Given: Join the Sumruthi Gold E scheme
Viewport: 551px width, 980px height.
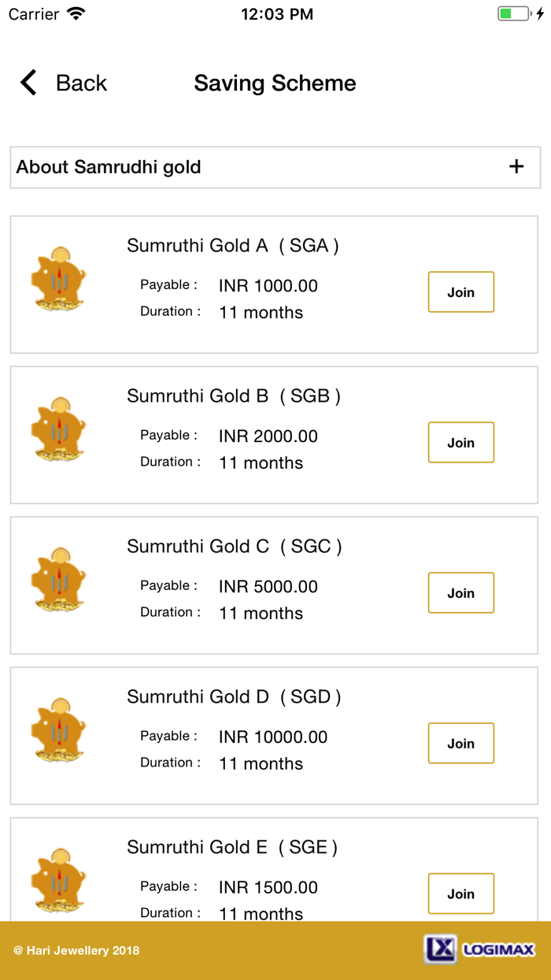Looking at the screenshot, I should [x=460, y=894].
